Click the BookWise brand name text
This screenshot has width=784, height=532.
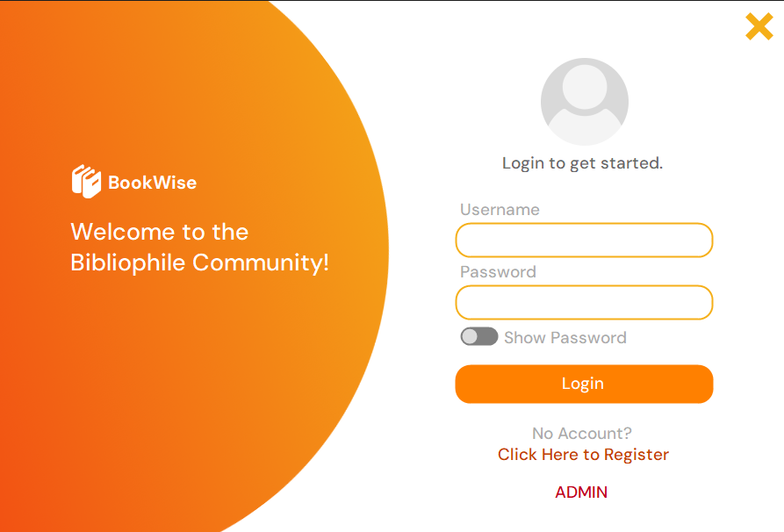(x=152, y=183)
